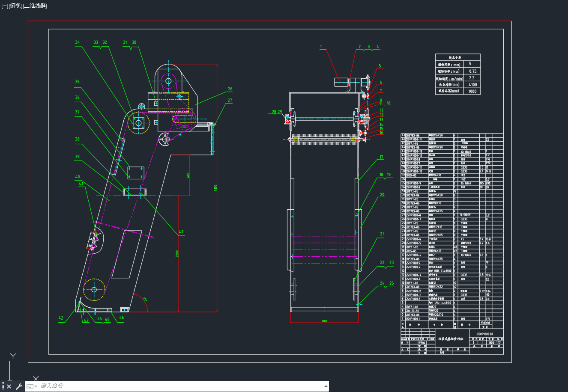
Task: Select drawing number 'GSHP1000.00' in title block
Action: point(484,334)
